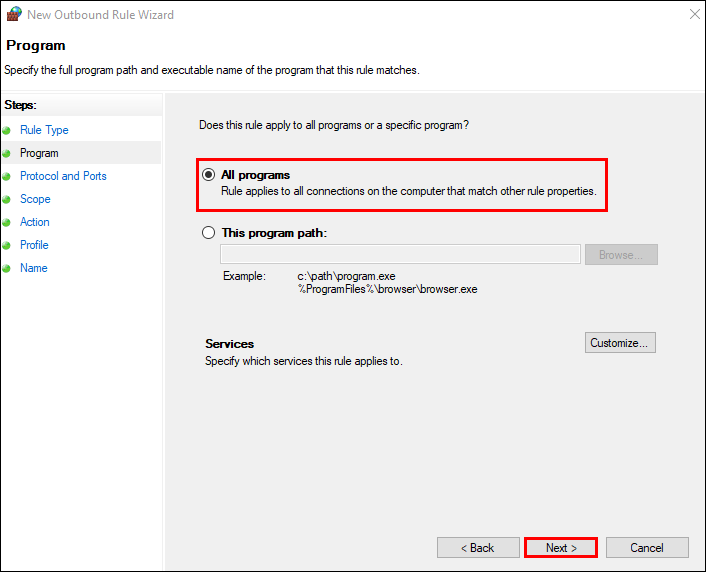Go to Protocol and Ports step

point(63,176)
